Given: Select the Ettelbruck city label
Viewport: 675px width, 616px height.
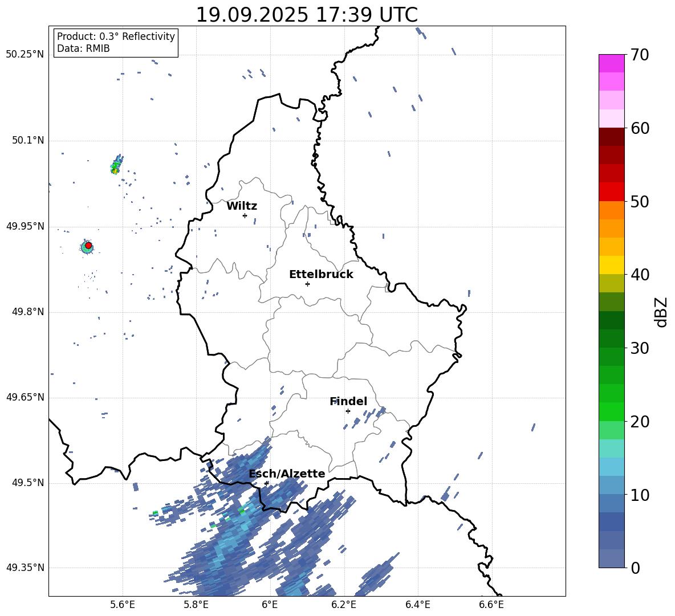Looking at the screenshot, I should coord(321,275).
